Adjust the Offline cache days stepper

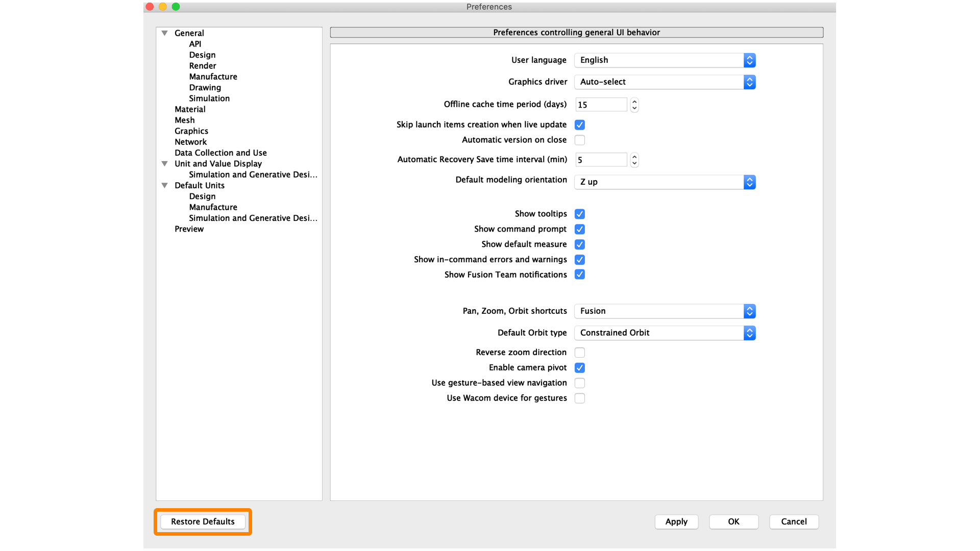634,105
